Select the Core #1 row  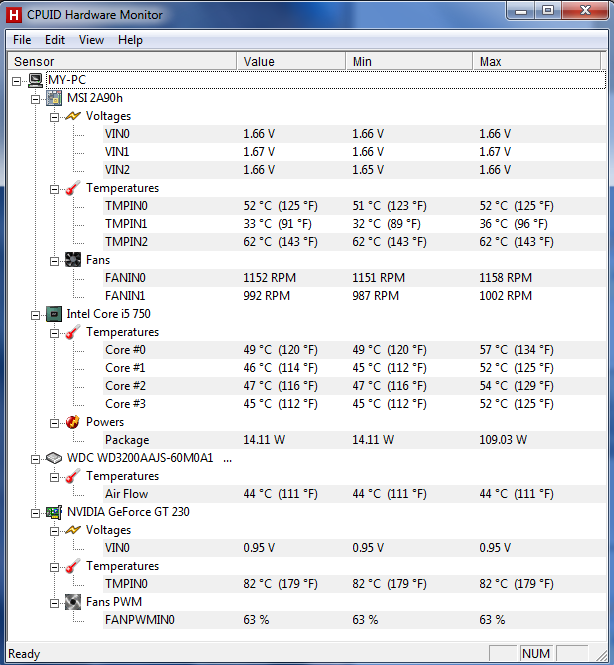click(x=354, y=368)
